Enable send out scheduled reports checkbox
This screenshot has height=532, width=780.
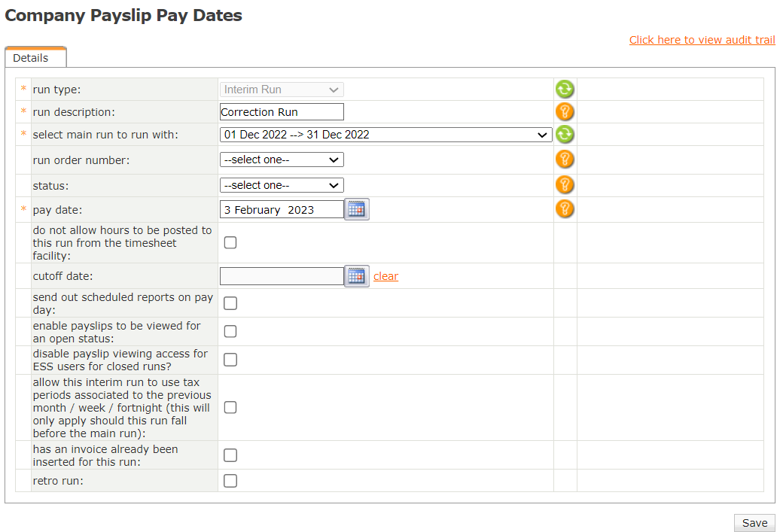[230, 303]
